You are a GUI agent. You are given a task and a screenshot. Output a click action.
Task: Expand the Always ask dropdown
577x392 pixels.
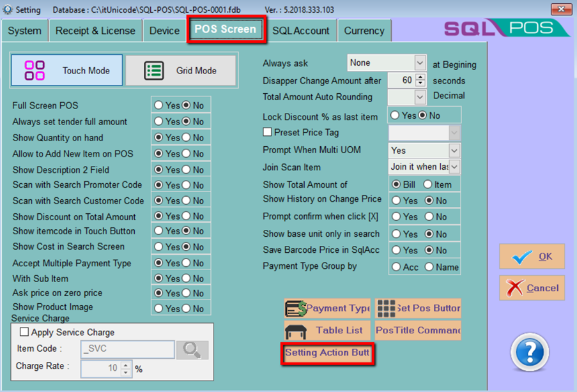[x=420, y=63]
